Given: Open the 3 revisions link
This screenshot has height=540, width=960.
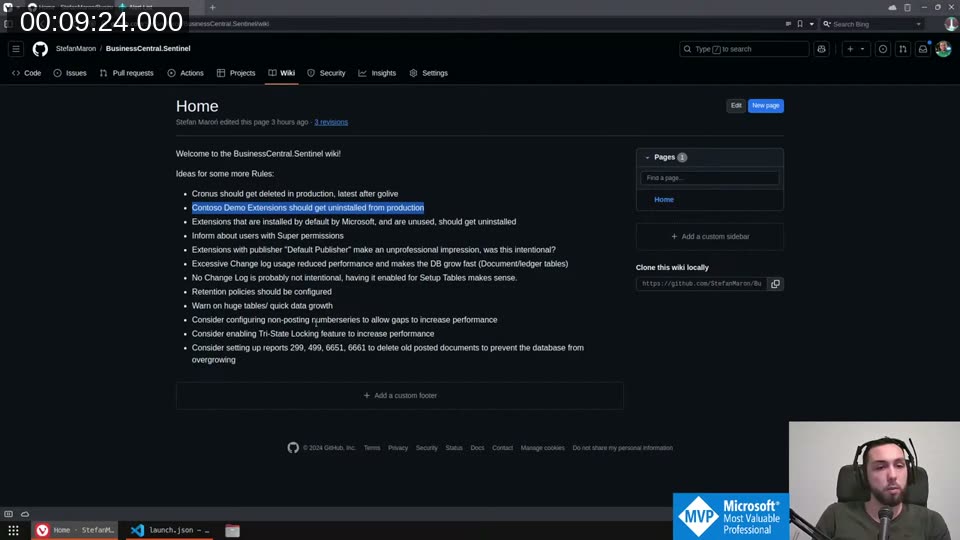Looking at the screenshot, I should (331, 122).
